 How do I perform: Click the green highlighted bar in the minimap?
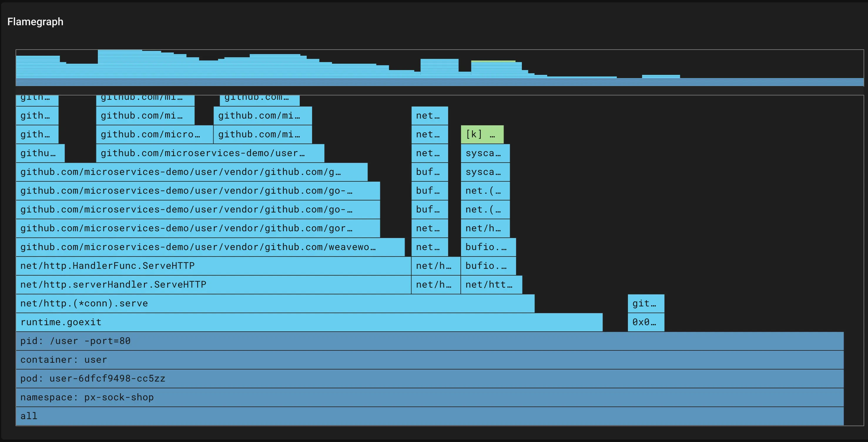[x=493, y=61]
